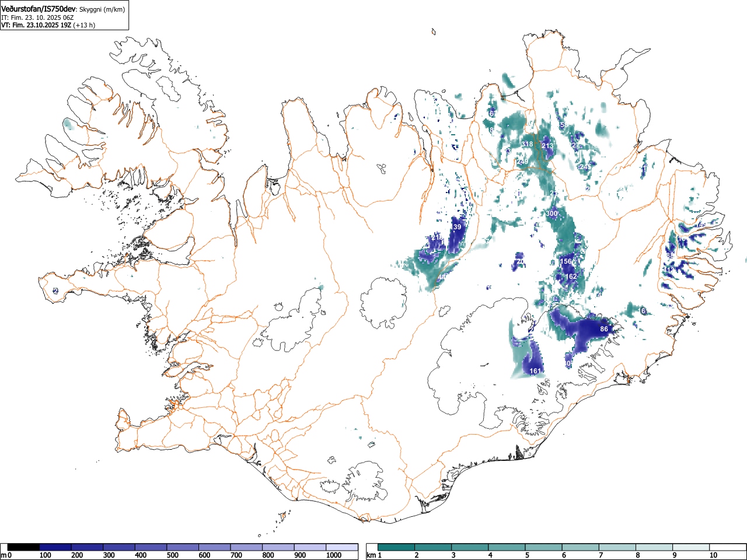747x560 pixels.
Task: Click the 100 tick label on meter legend
Action: point(46,555)
